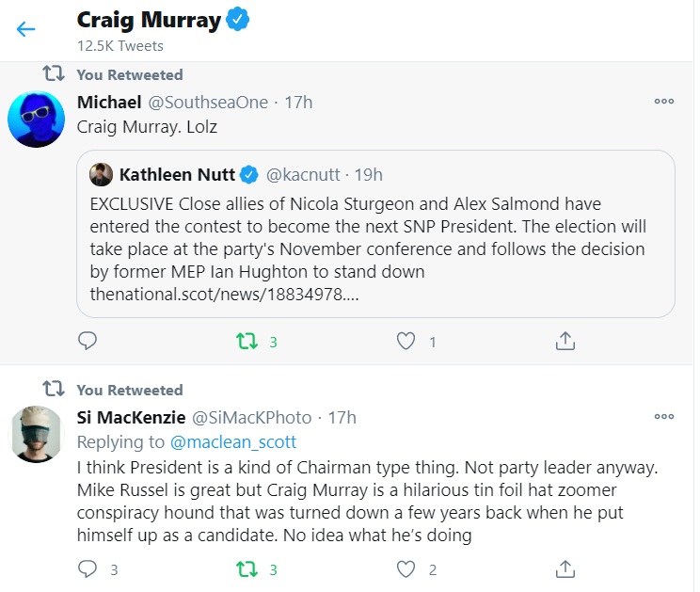The height and width of the screenshot is (592, 700).
Task: Open more options for Michael's tweet
Action: tap(664, 102)
